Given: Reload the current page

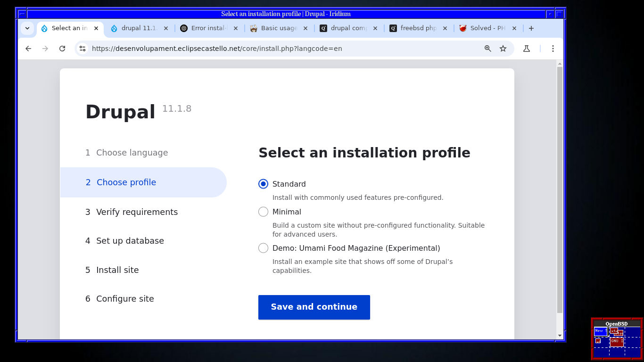Looking at the screenshot, I should click(x=62, y=49).
